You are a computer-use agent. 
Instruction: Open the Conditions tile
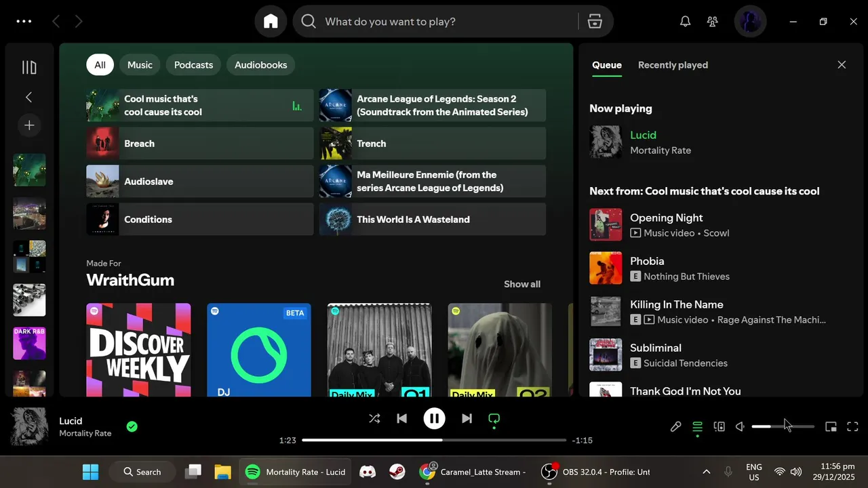(199, 219)
